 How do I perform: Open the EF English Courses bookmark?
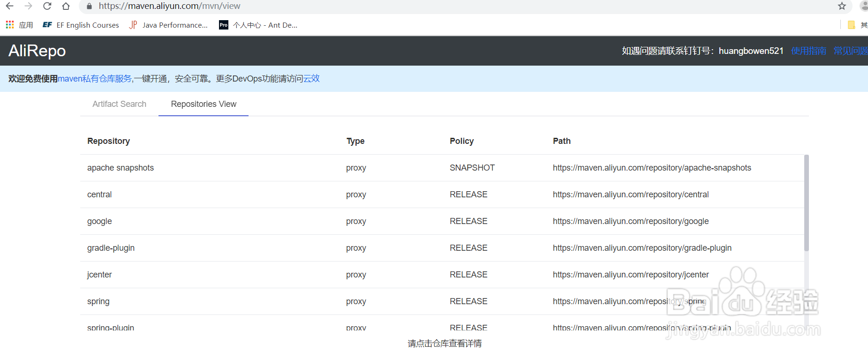click(81, 25)
